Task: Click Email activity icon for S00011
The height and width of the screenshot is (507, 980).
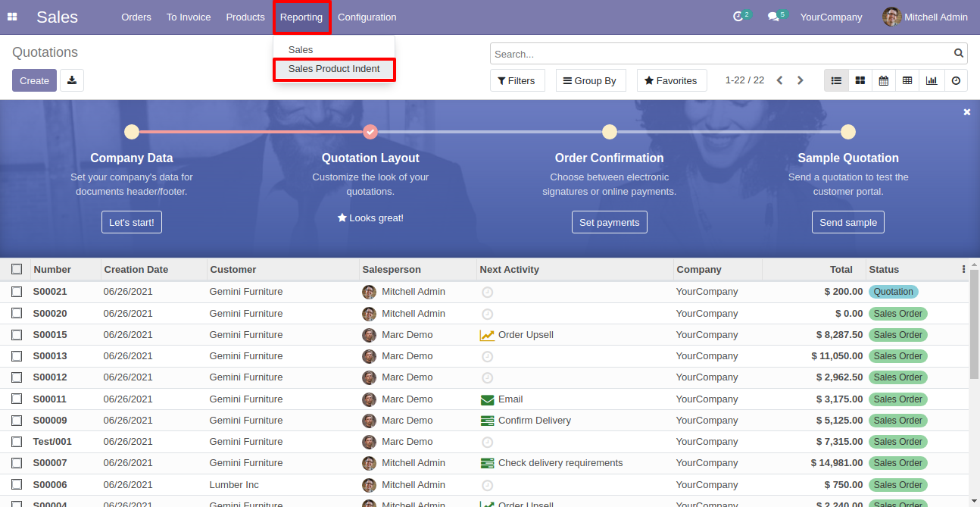Action: pyautogui.click(x=487, y=399)
